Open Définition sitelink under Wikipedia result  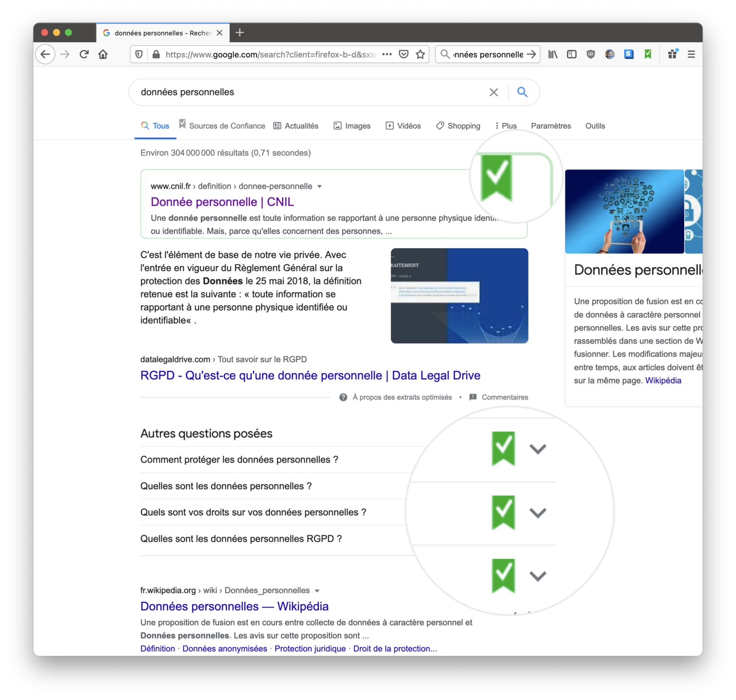tap(157, 648)
